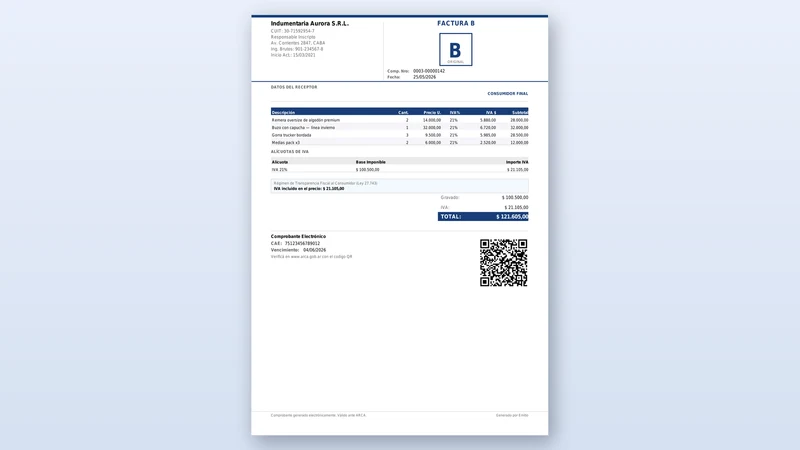Select the Gorra subtotal 28.500,00
800x450 pixels.
519,135
